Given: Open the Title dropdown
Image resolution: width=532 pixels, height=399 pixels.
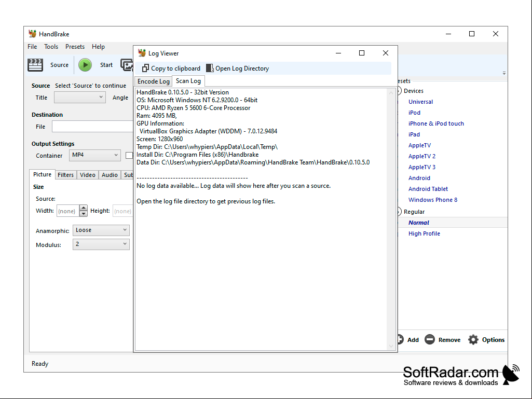Looking at the screenshot, I should pos(80,98).
